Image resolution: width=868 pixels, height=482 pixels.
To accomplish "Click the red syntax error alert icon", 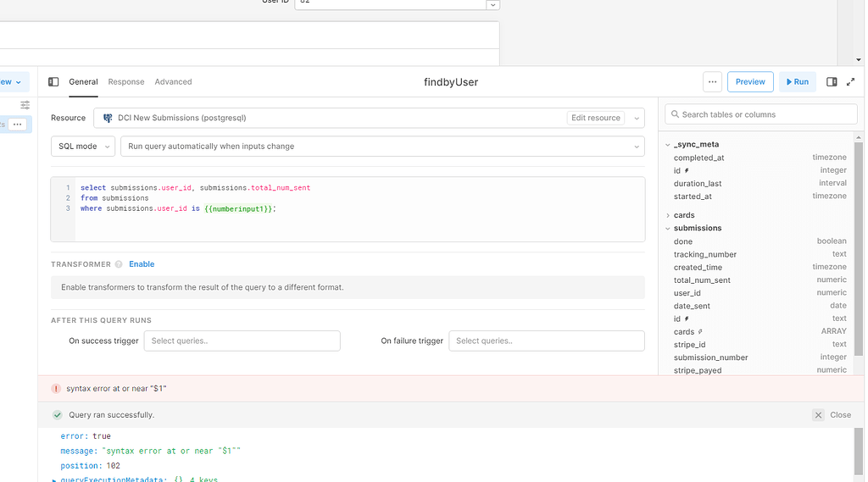I will coord(56,389).
